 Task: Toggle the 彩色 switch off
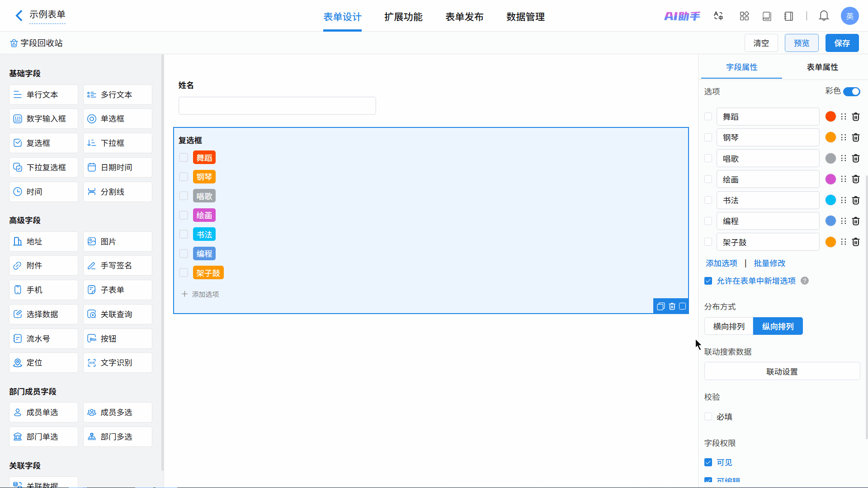point(851,92)
